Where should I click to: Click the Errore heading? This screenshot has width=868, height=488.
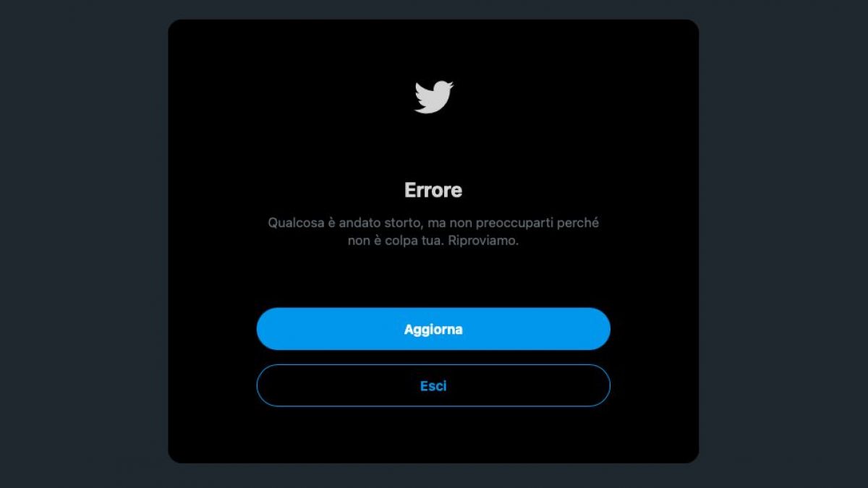[x=433, y=190]
